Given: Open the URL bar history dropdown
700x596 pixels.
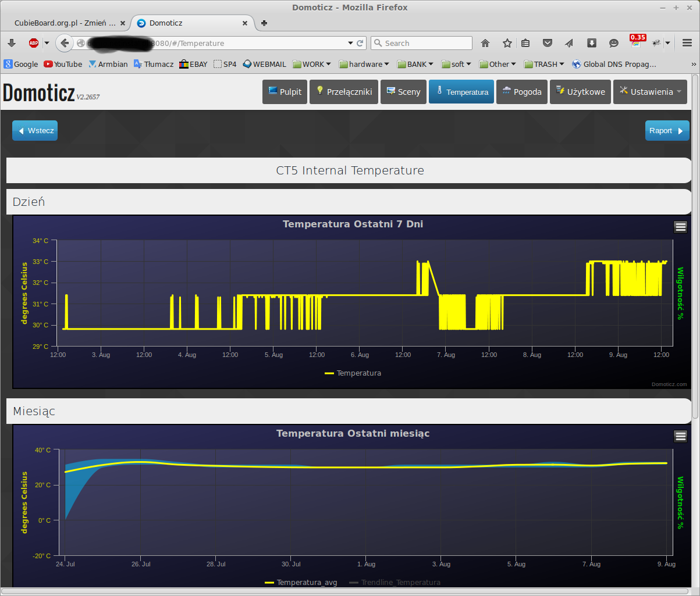Looking at the screenshot, I should [350, 43].
